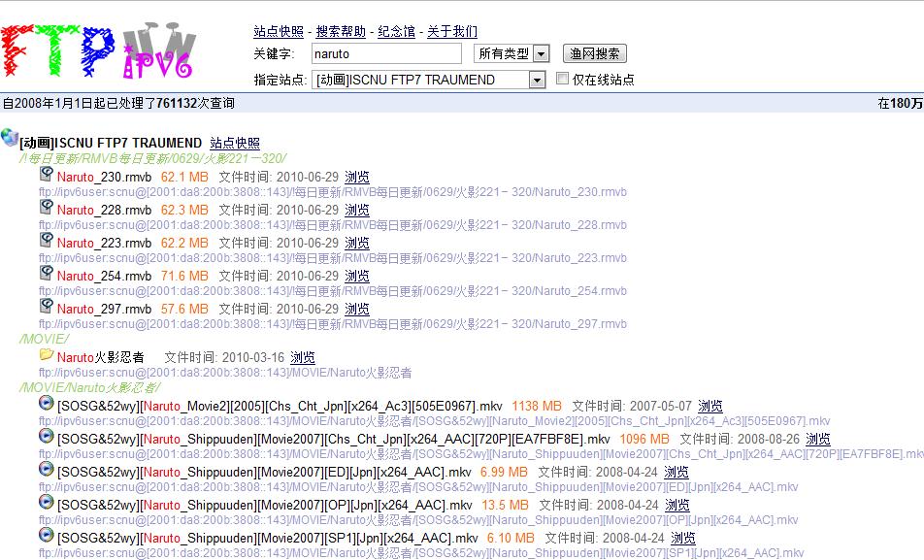Click the video icon for the Movie2007 OP mkv
The image size is (924, 560).
point(46,502)
